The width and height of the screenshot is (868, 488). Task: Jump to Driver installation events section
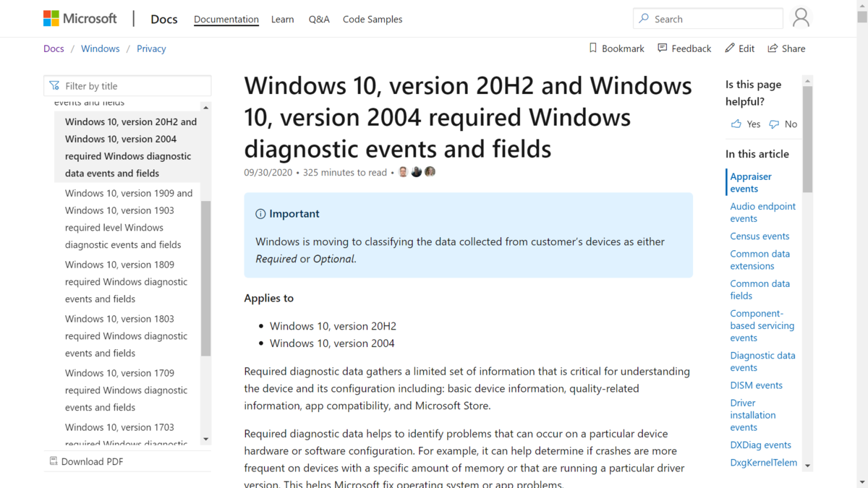click(x=752, y=415)
